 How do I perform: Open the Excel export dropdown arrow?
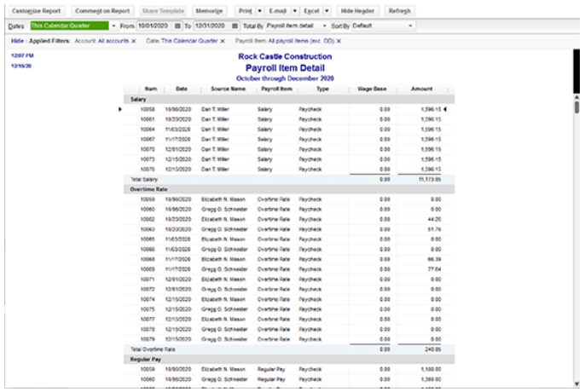[x=327, y=11]
